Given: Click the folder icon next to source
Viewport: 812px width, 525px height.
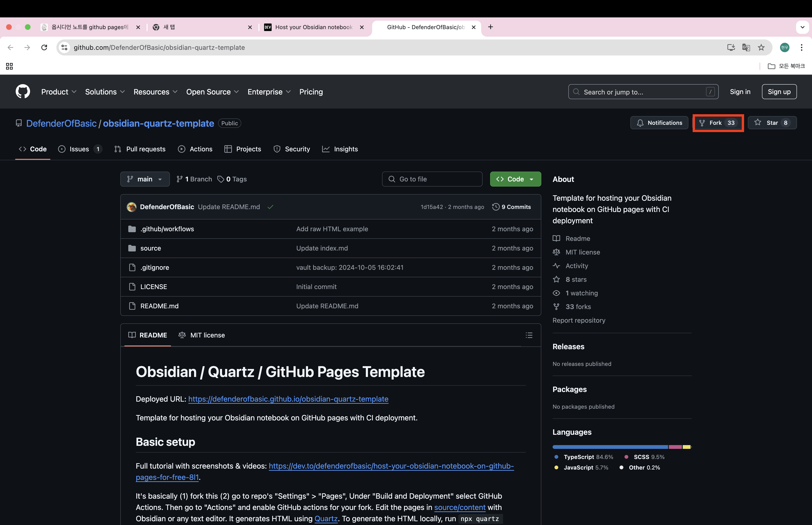Looking at the screenshot, I should coord(132,248).
